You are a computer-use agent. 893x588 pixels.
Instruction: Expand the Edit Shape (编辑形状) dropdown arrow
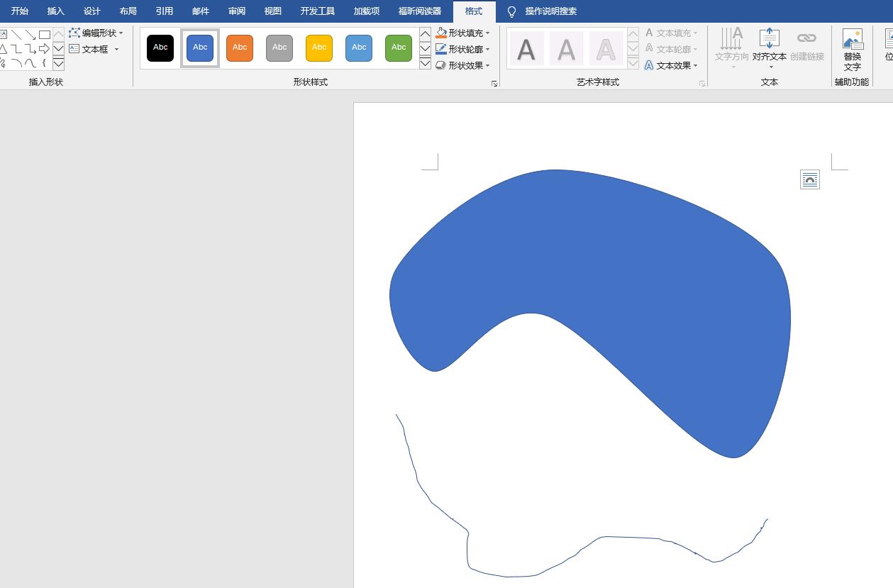tap(121, 33)
